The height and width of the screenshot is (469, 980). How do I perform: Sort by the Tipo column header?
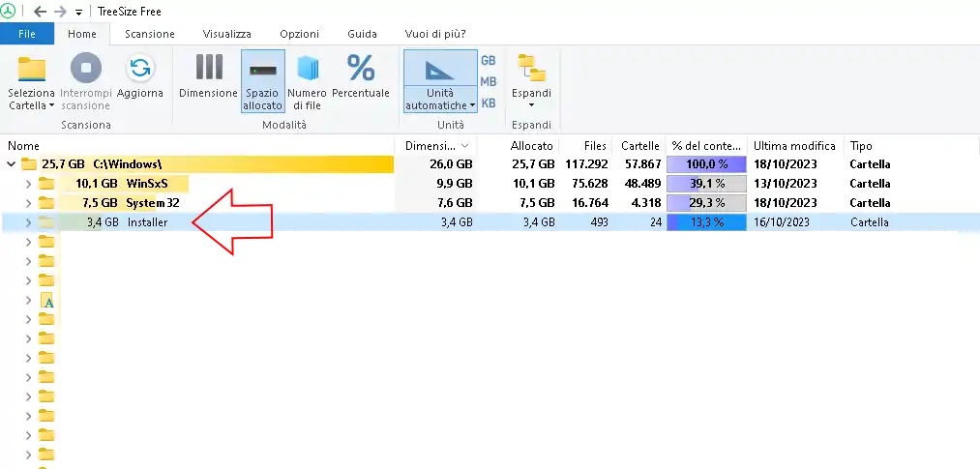pos(911,146)
